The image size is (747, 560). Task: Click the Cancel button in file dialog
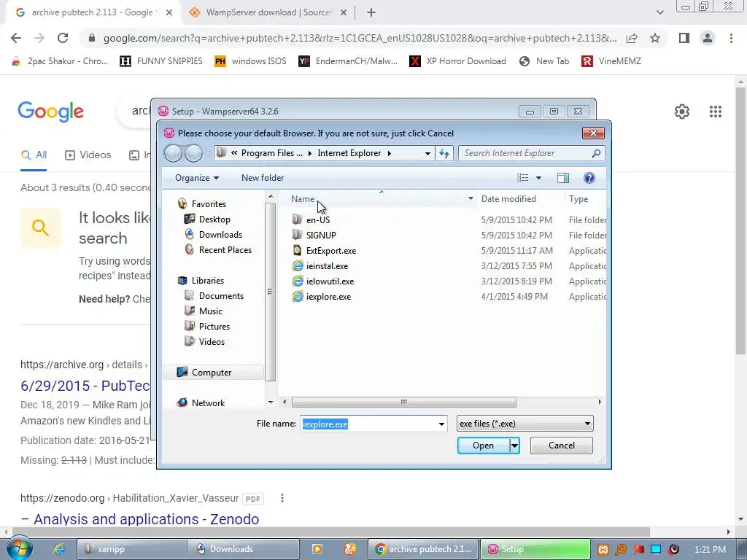point(561,446)
